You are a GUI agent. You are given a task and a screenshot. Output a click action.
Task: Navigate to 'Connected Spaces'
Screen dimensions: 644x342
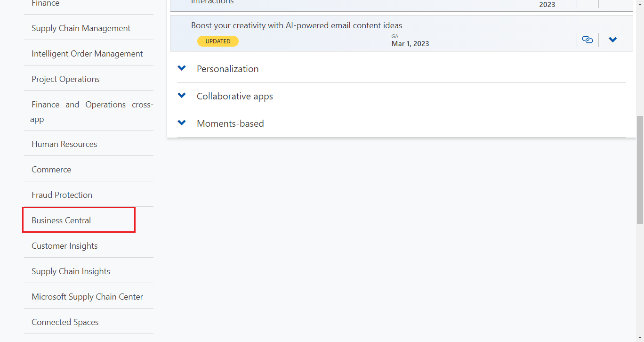pyautogui.click(x=65, y=322)
